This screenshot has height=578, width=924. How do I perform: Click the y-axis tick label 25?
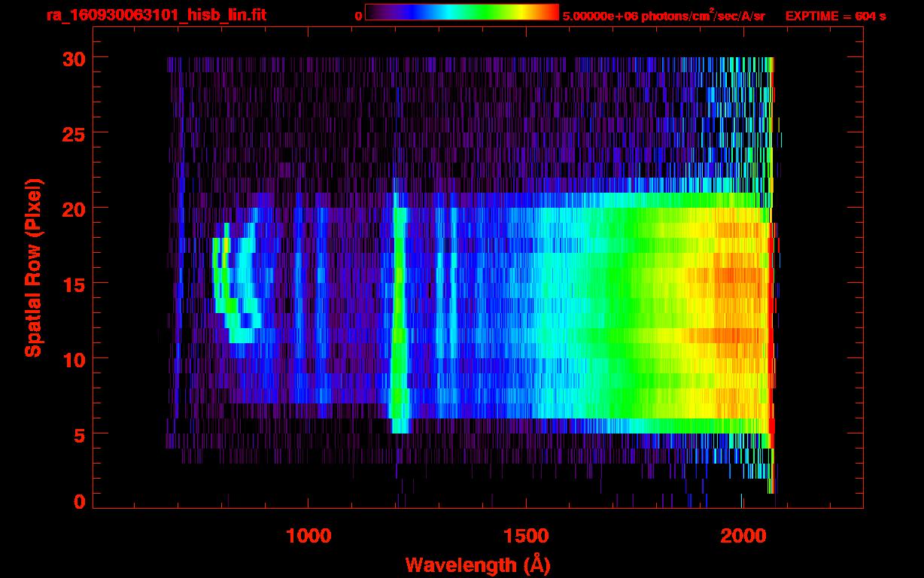(x=73, y=133)
